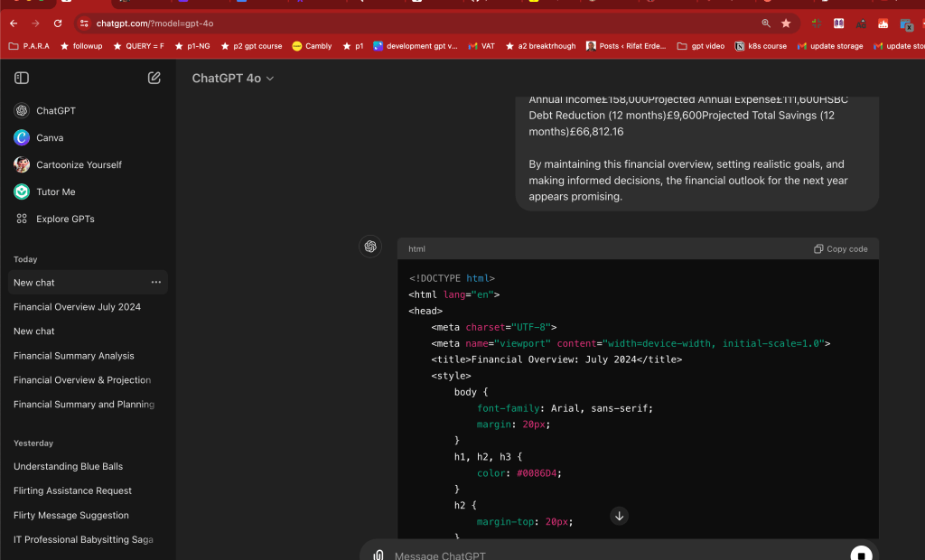Open the VAT bookmark
Viewport: 925px width, 560px height.
point(481,46)
